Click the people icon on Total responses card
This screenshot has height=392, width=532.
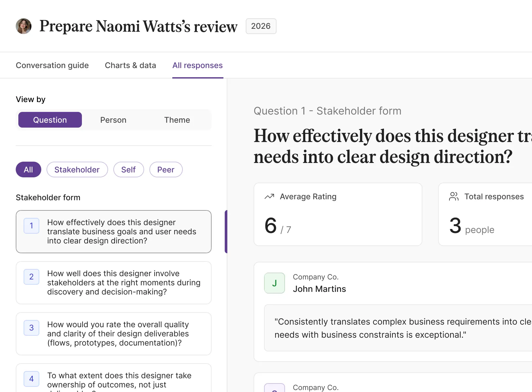point(454,196)
